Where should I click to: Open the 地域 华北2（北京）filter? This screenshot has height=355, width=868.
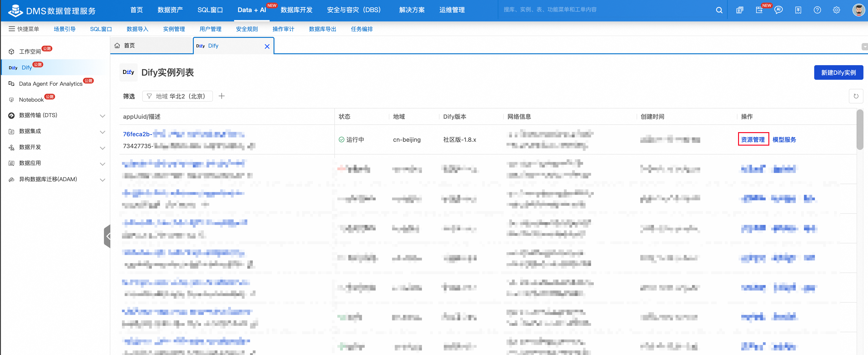(177, 96)
